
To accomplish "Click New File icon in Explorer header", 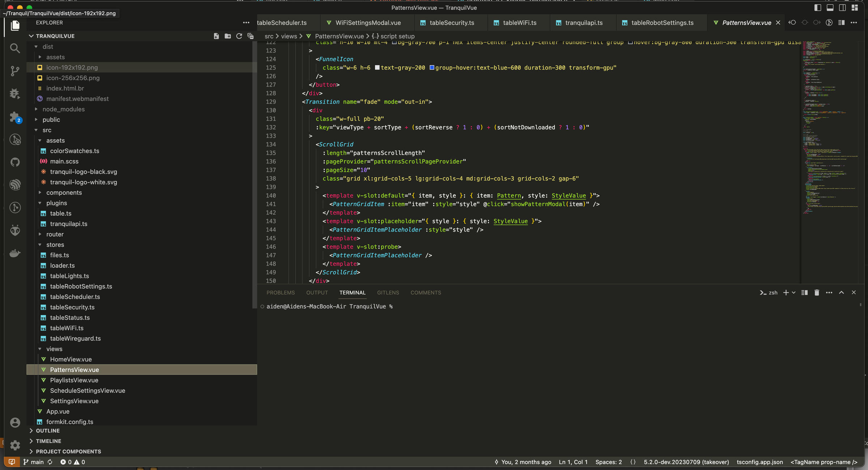I will [216, 36].
